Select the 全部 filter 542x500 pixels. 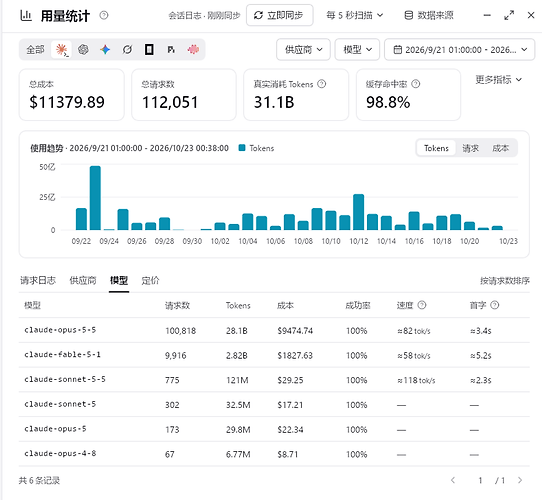pos(36,49)
